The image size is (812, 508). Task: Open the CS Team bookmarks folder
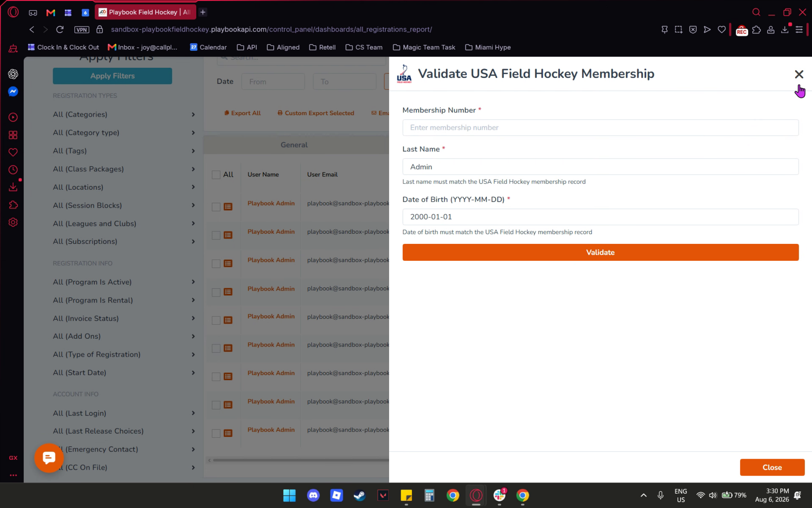pyautogui.click(x=364, y=47)
